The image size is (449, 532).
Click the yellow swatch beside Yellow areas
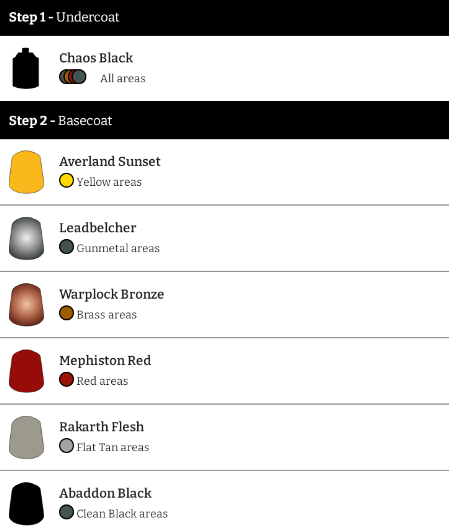click(x=67, y=180)
